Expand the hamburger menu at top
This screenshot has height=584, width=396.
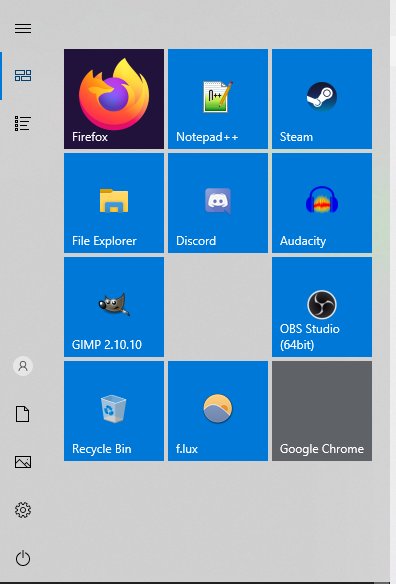tap(23, 28)
